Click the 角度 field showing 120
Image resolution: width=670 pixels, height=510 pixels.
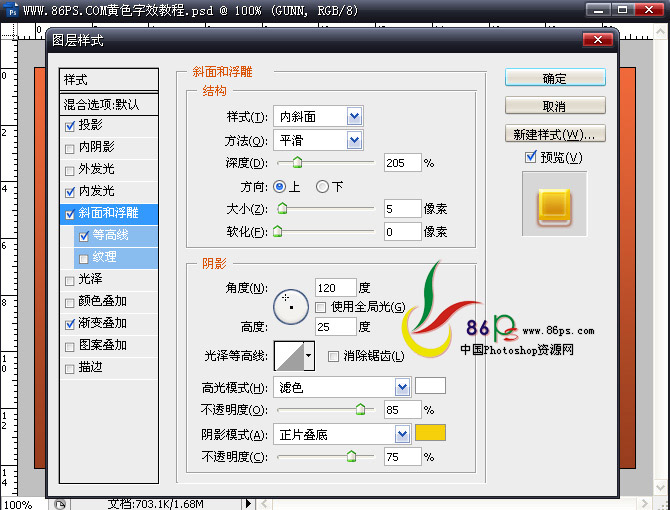tap(335, 288)
